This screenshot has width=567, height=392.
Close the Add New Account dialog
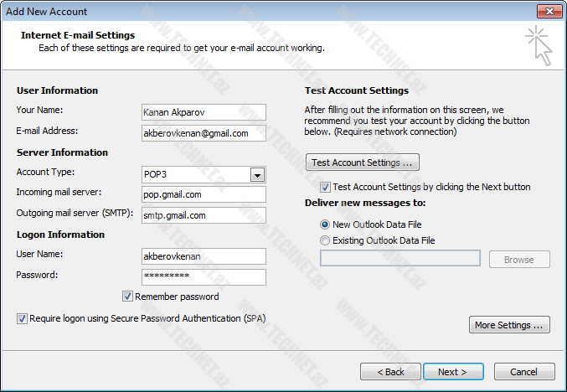pyautogui.click(x=549, y=11)
